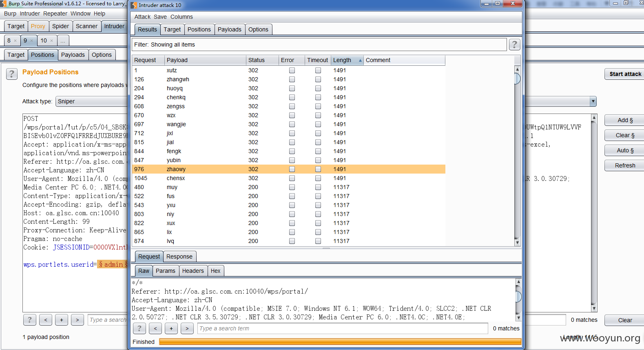Click the Attack type dropdown arrow on right
644x350 pixels.
click(x=593, y=101)
